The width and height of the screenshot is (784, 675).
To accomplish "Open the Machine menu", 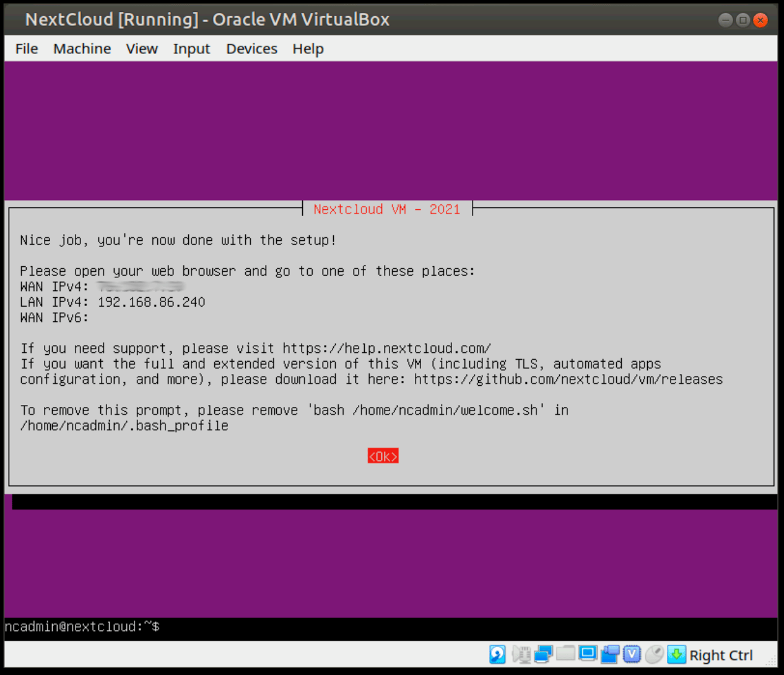I will click(x=82, y=49).
